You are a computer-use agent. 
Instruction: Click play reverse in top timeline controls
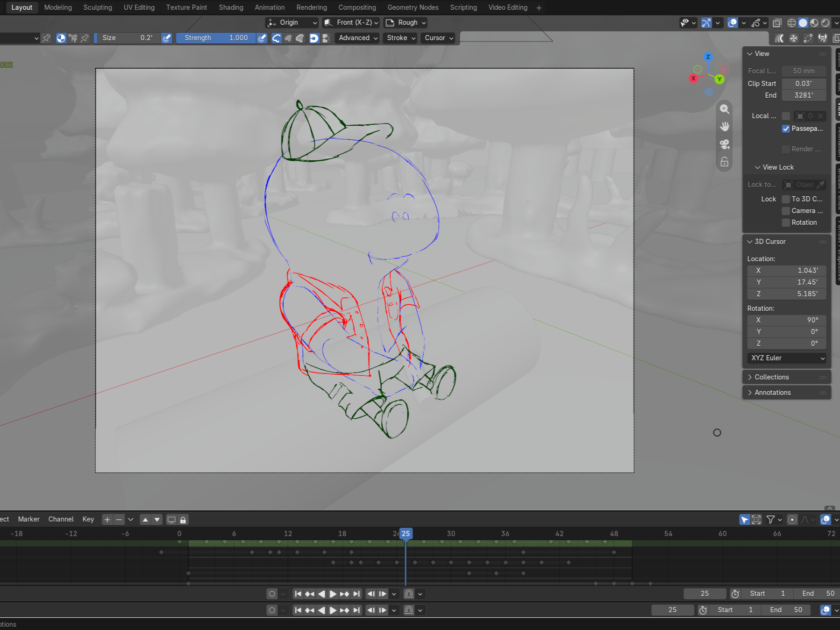point(321,594)
